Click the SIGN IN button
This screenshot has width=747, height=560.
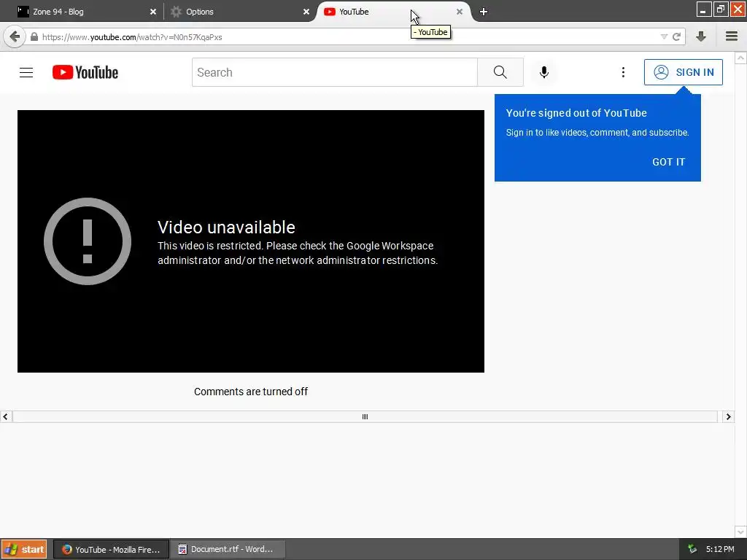point(683,72)
